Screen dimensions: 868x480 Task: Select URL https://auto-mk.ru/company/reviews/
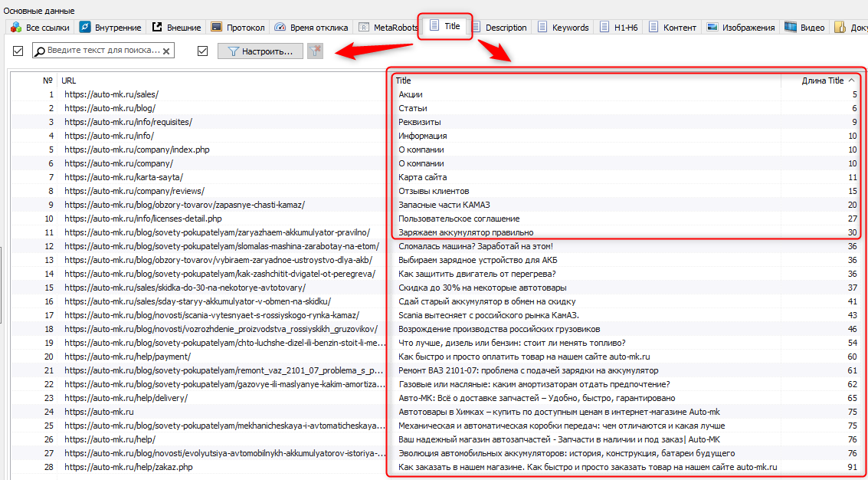[135, 191]
